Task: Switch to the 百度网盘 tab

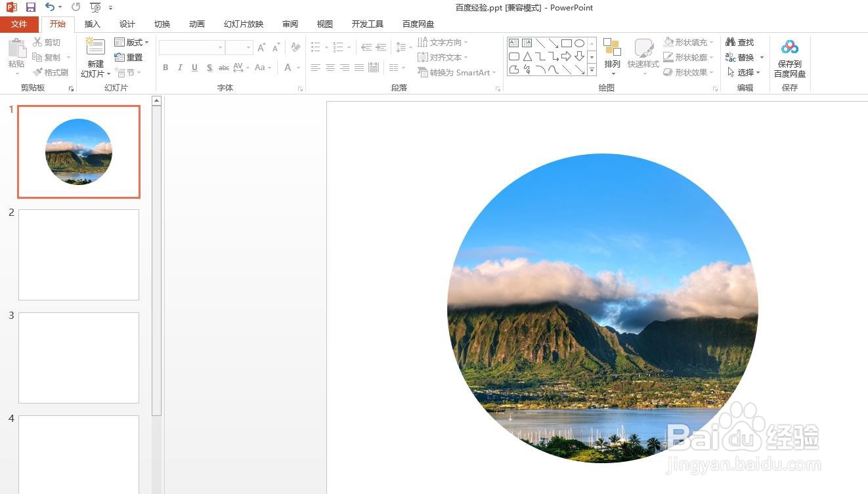Action: (418, 24)
